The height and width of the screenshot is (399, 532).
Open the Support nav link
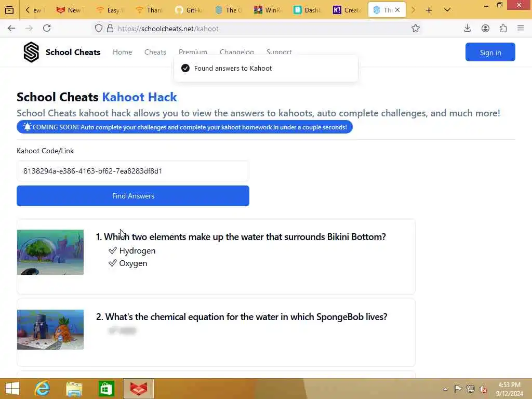(279, 52)
